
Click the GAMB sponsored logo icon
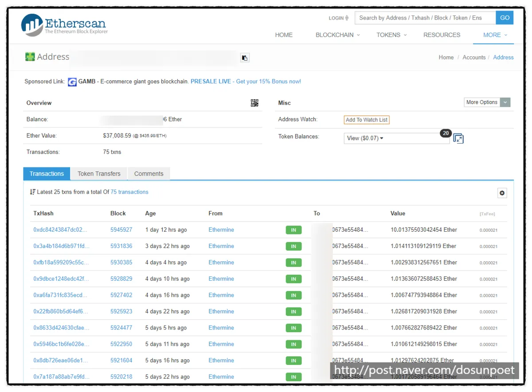pyautogui.click(x=72, y=82)
